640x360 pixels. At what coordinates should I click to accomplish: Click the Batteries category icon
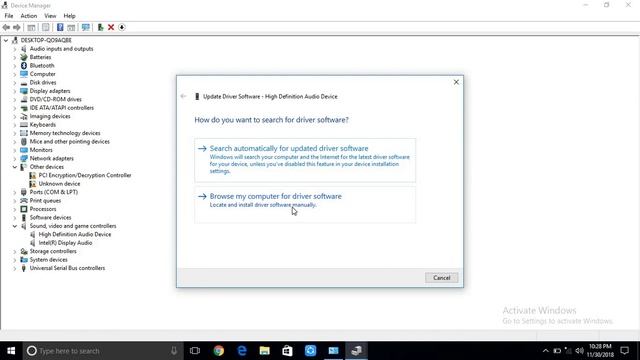point(24,57)
